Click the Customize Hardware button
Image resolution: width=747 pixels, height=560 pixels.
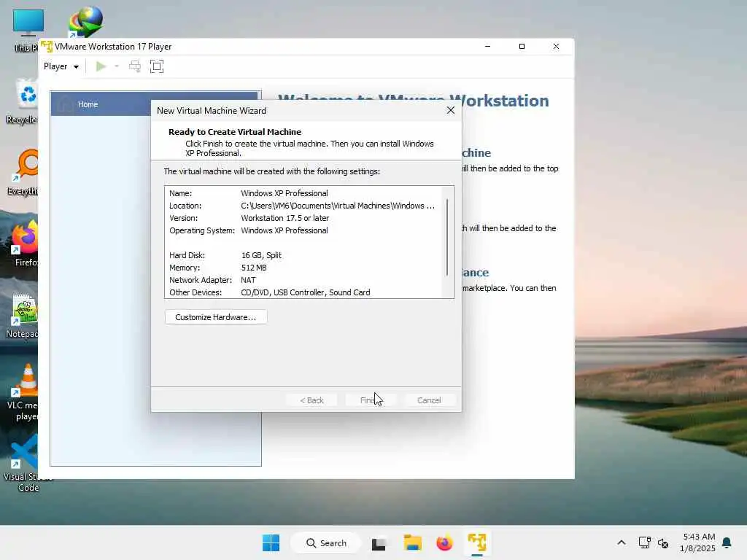(x=215, y=317)
